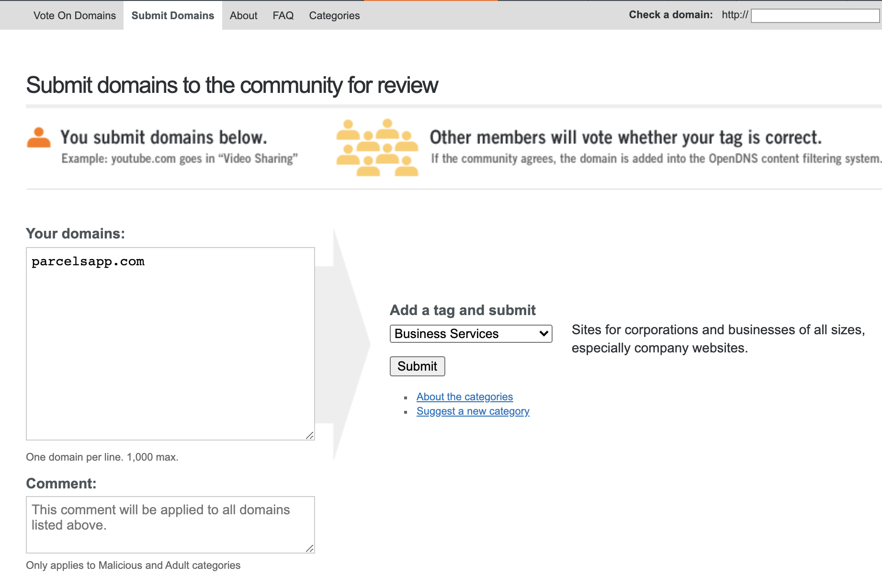Focus the Check a domain input field
Image resolution: width=882 pixels, height=588 pixels.
[x=815, y=16]
